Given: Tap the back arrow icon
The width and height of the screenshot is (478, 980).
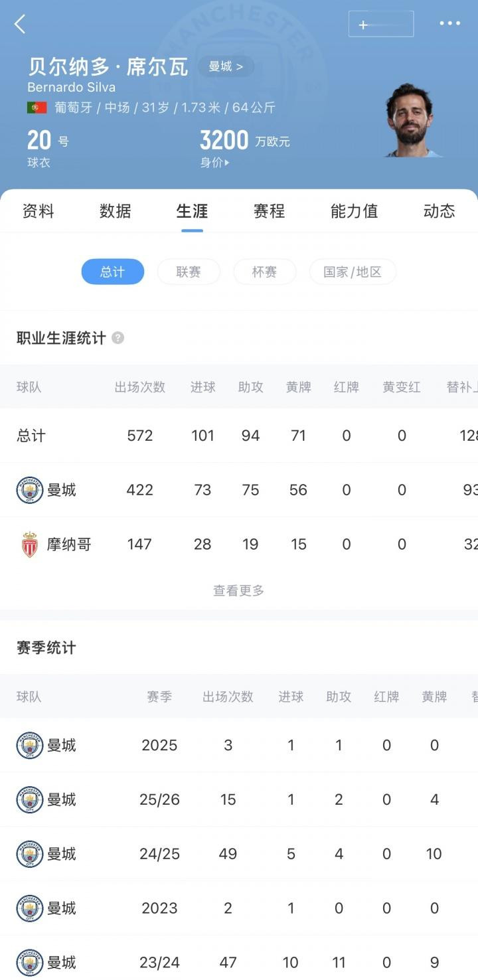Looking at the screenshot, I should [x=20, y=25].
